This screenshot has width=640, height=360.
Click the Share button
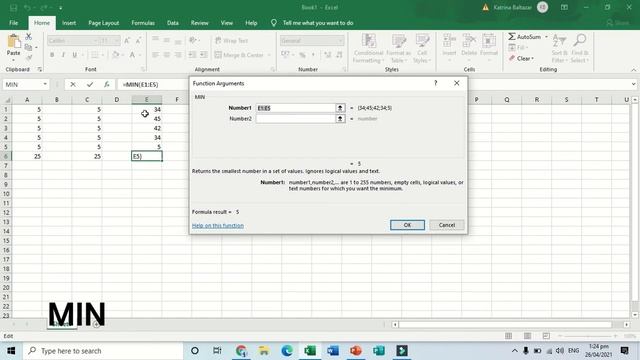617,23
